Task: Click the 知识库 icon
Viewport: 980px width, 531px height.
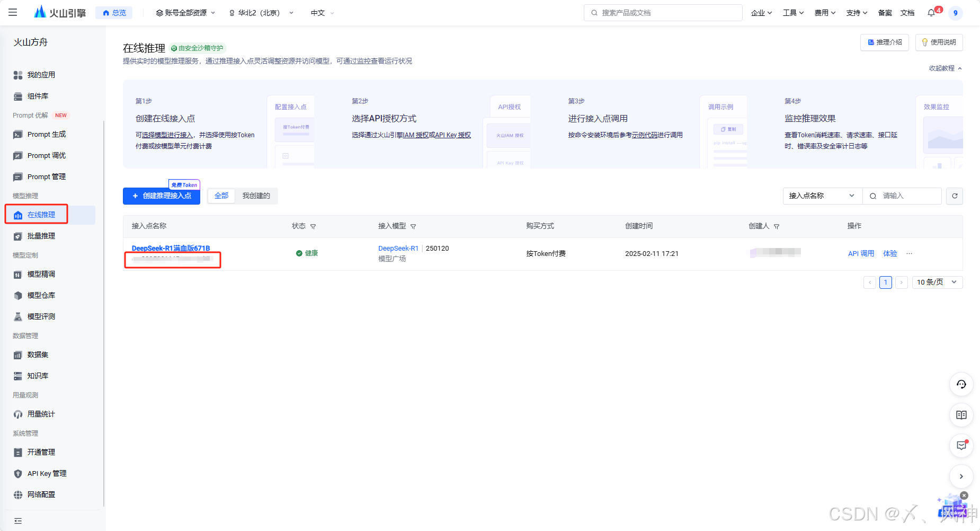Action: click(18, 376)
